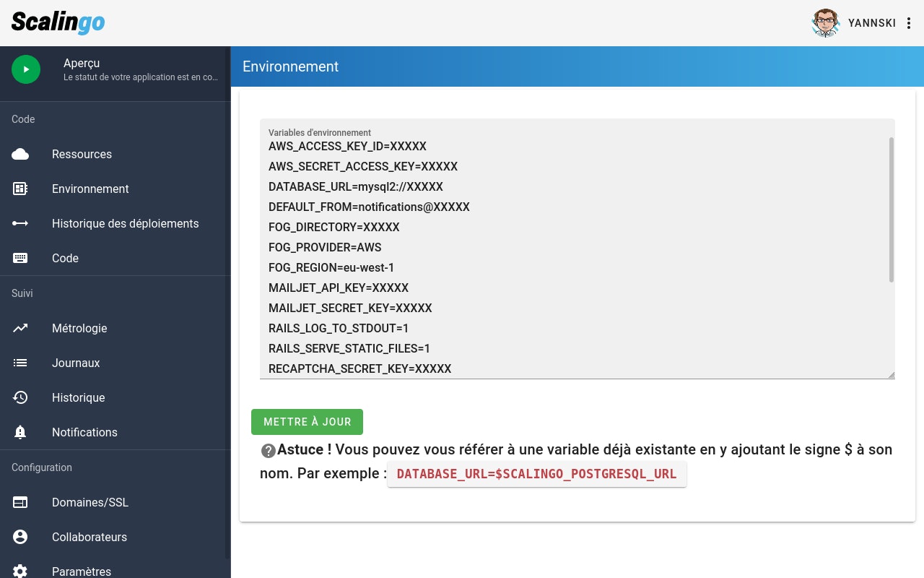Image resolution: width=924 pixels, height=578 pixels.
Task: Go to Historique des déploiements
Action: point(125,223)
